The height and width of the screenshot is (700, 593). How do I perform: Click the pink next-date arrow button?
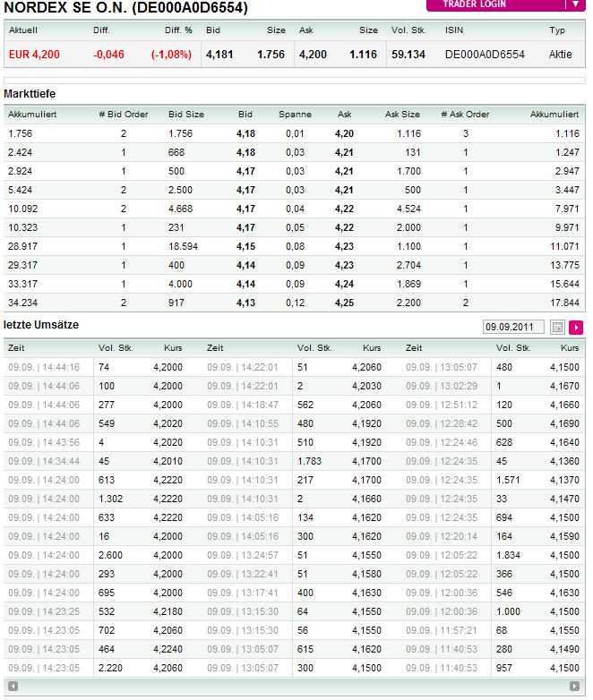pos(576,328)
